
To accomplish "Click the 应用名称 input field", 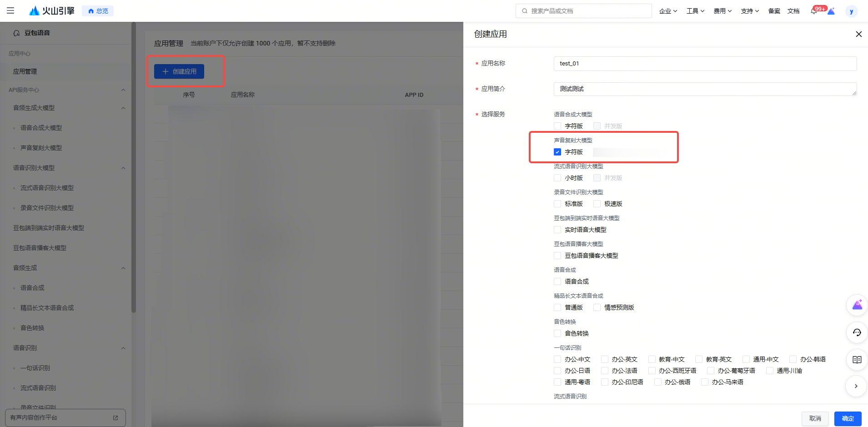I will (x=705, y=64).
